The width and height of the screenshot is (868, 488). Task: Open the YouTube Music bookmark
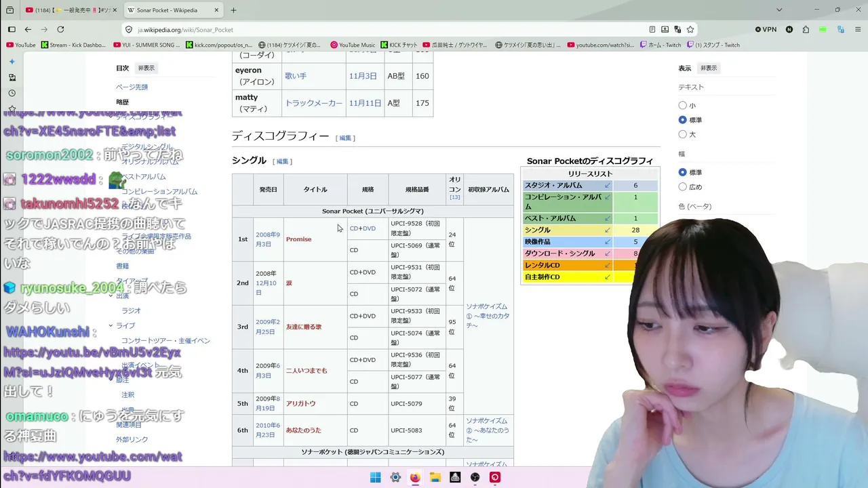click(353, 45)
